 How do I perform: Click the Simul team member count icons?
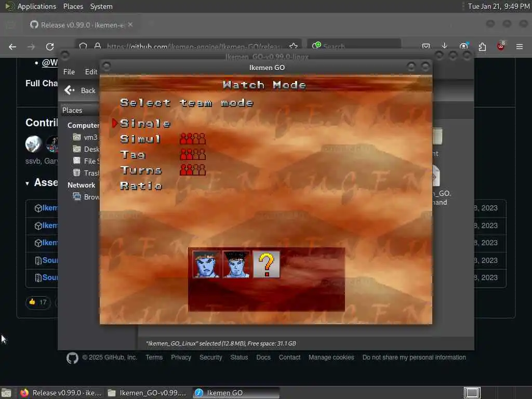point(193,139)
